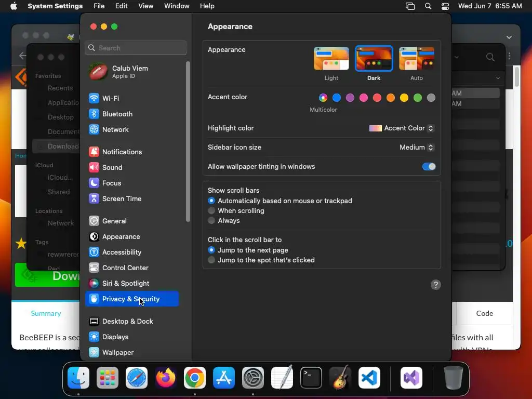532x399 pixels.
Task: Select Graphite accent color
Action: point(431,98)
